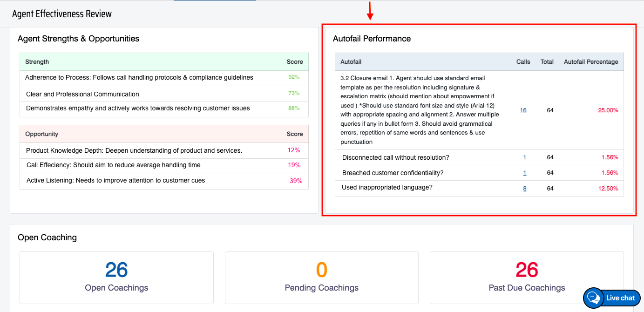Click the Autofail column header

[351, 62]
